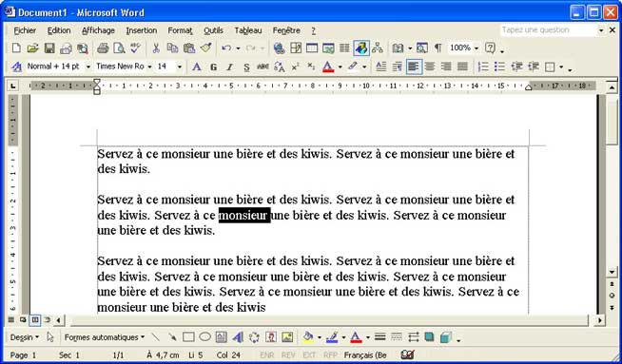
Task: Select the Rectangle drawing tool
Action: (x=188, y=337)
